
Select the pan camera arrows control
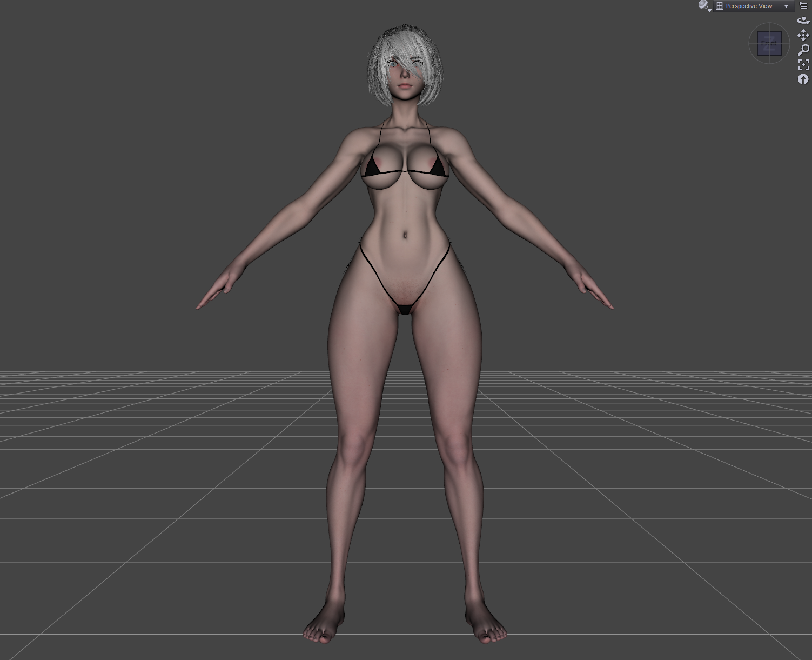pyautogui.click(x=803, y=35)
